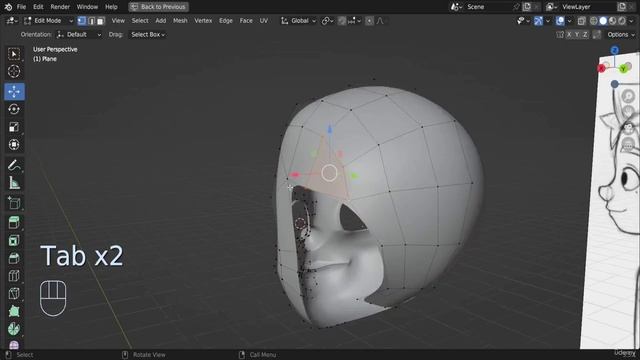Toggle viewport gizmos visibility
The image size is (640, 360).
(x=538, y=21)
